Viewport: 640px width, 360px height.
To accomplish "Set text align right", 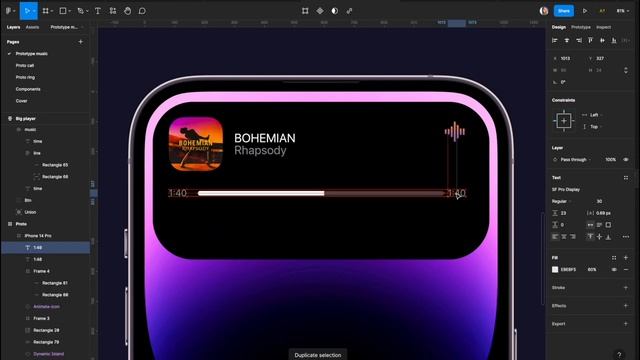I will [x=573, y=237].
